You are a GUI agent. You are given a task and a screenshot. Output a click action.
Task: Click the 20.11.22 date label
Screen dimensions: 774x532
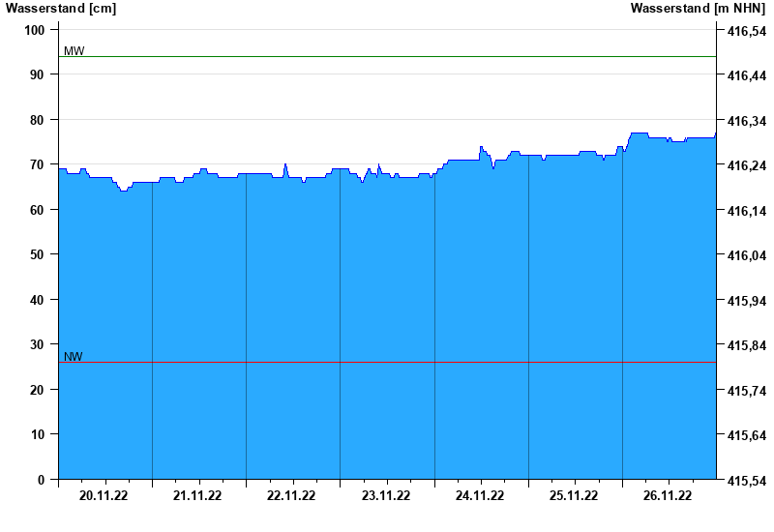(x=104, y=496)
